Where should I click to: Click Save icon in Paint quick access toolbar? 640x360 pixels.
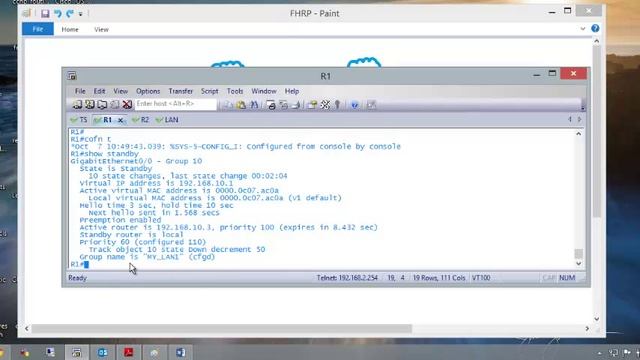point(45,13)
